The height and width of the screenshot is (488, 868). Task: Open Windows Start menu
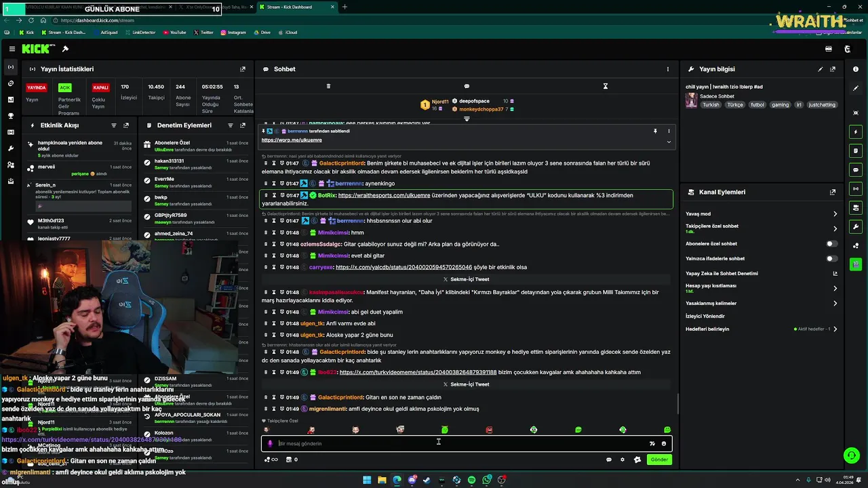tap(367, 480)
